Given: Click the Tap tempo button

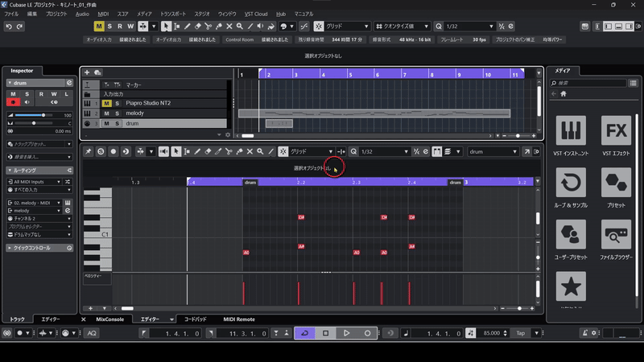Looking at the screenshot, I should [x=521, y=333].
